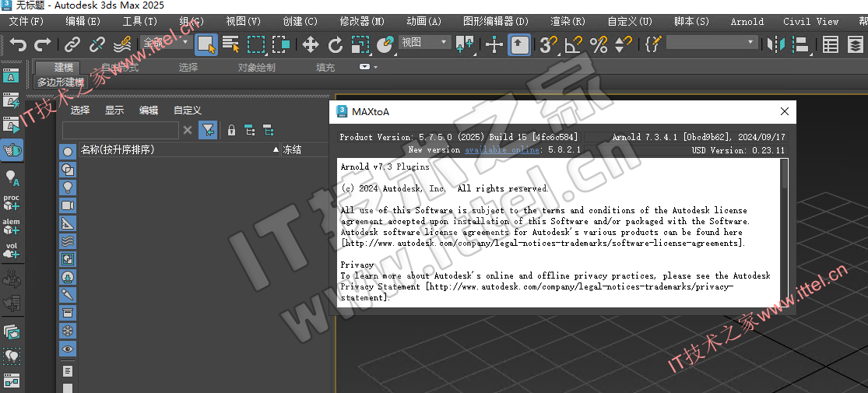Screen dimensions: 868x393
Task: Click the Arnold vol volume create icon
Action: tap(12, 251)
